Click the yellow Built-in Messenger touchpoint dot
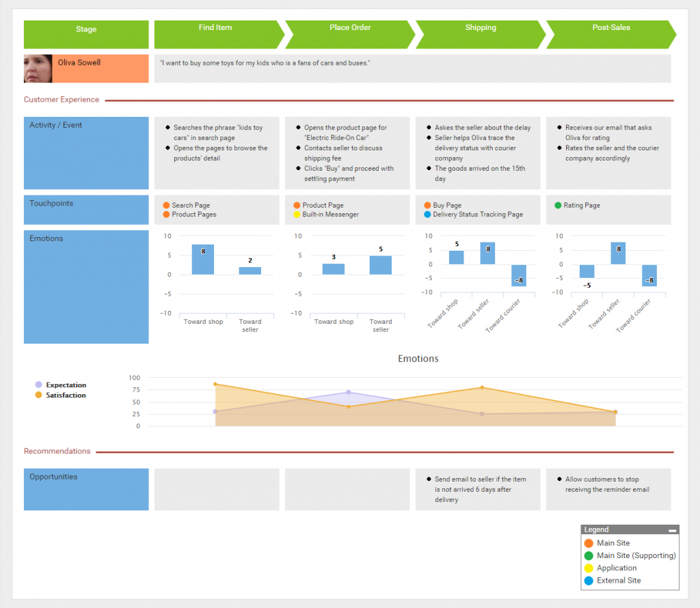The width and height of the screenshot is (700, 608). pyautogui.click(x=297, y=215)
